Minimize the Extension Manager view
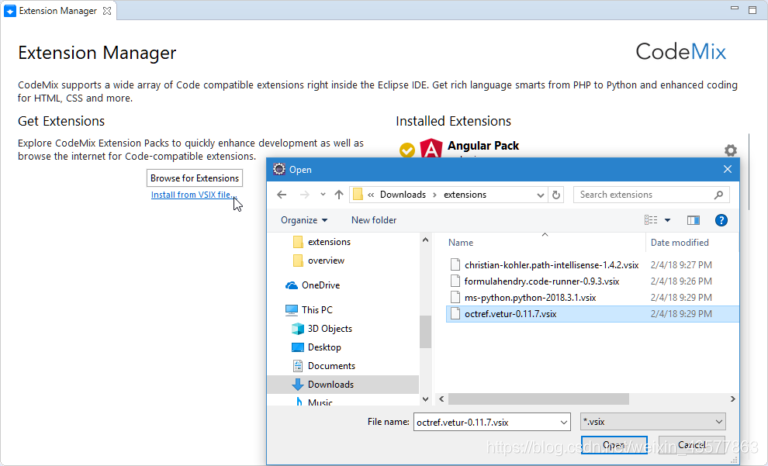The height and width of the screenshot is (466, 768). click(734, 9)
